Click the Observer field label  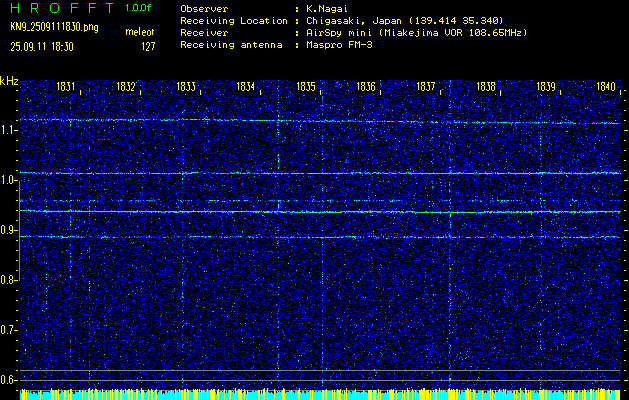click(x=204, y=8)
